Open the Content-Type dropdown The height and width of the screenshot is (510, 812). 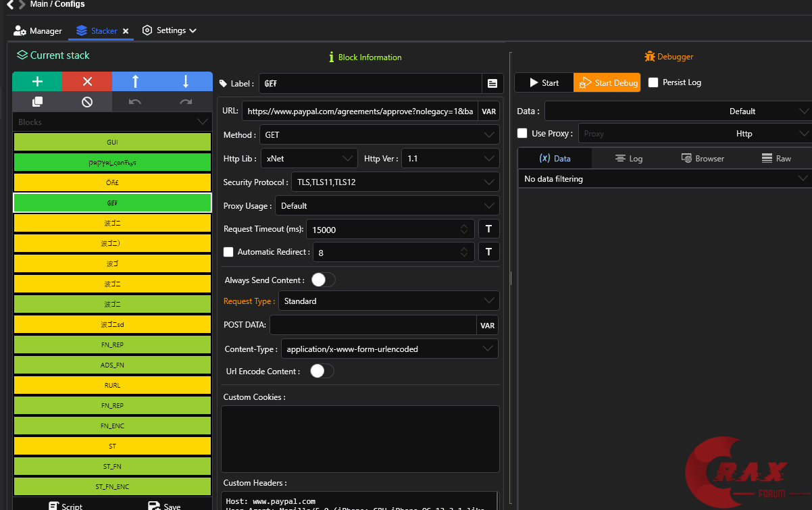point(389,349)
